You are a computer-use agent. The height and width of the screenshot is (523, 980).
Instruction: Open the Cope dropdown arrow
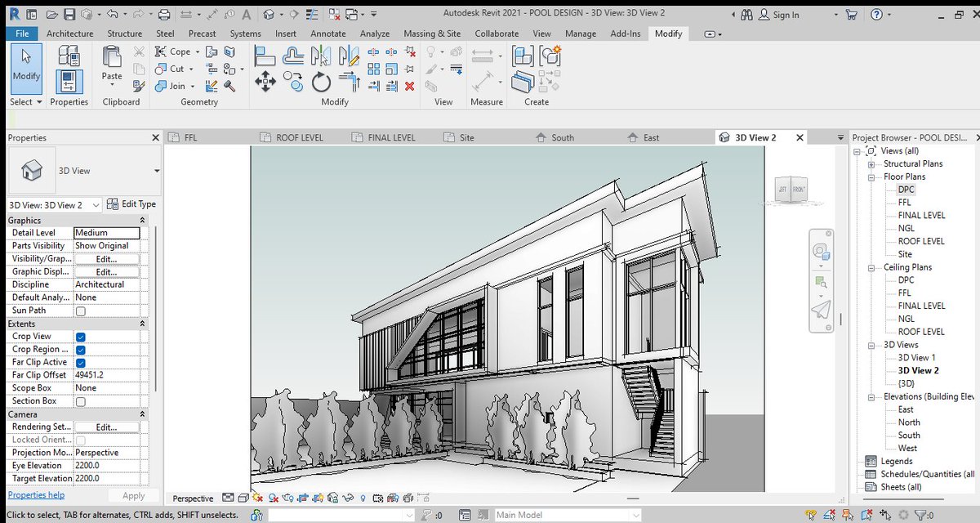[198, 51]
